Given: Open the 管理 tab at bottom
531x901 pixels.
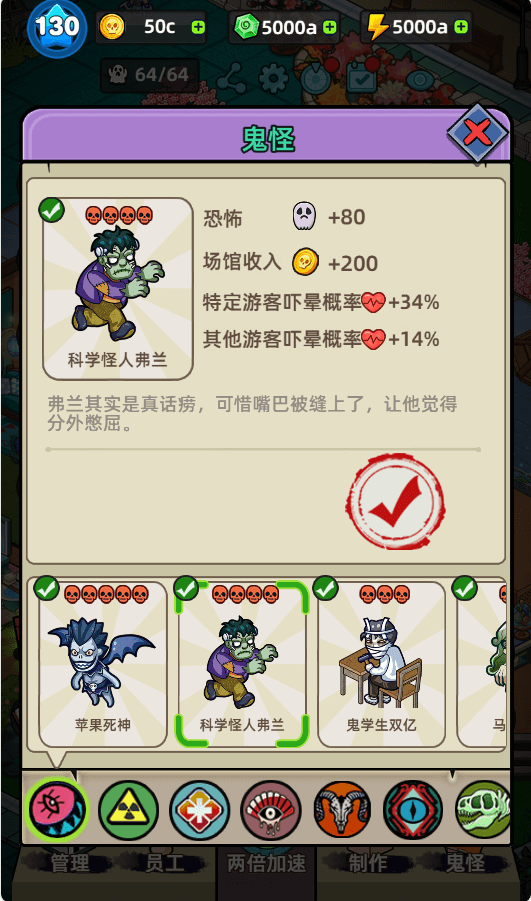Looking at the screenshot, I should tap(70, 863).
